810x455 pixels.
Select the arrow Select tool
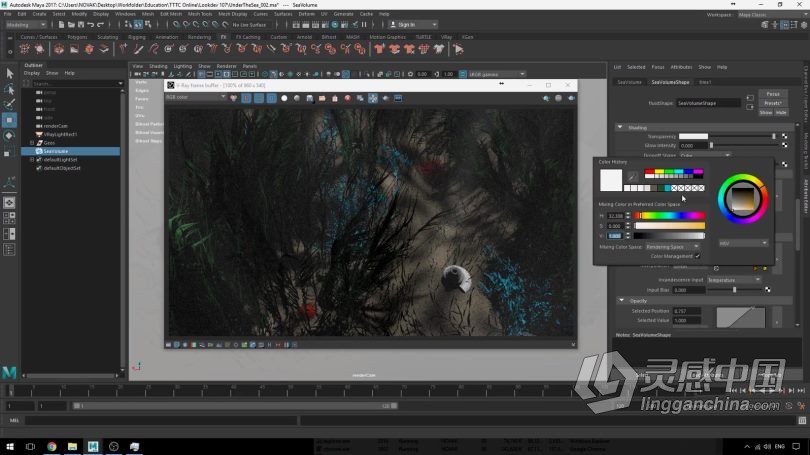tap(9, 73)
